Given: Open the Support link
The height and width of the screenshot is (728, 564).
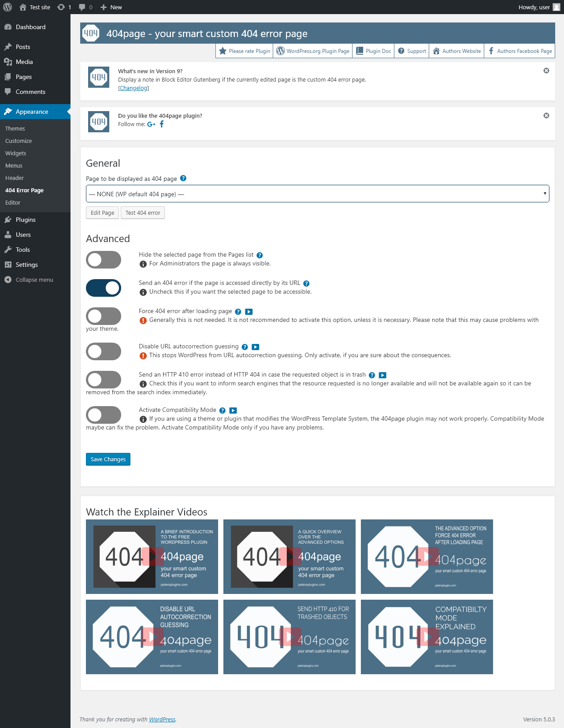Looking at the screenshot, I should tap(412, 51).
